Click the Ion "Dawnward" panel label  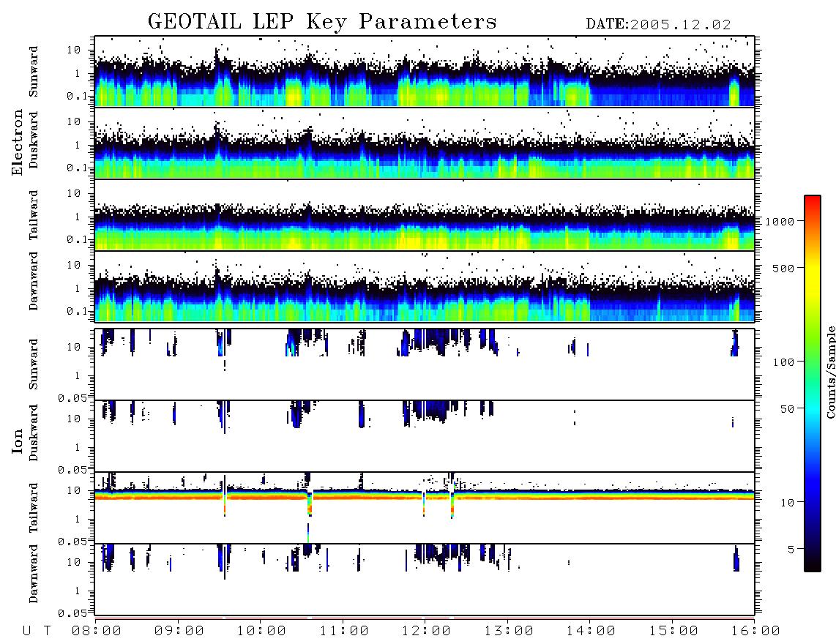[33, 574]
